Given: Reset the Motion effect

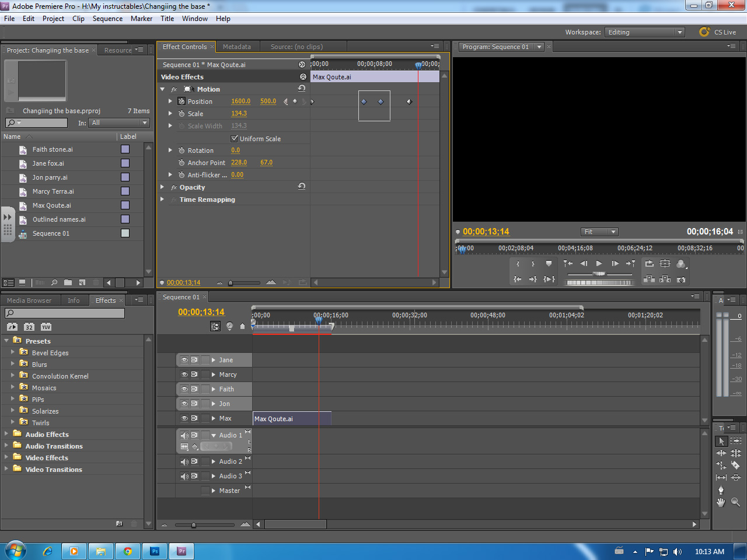Looking at the screenshot, I should (302, 89).
